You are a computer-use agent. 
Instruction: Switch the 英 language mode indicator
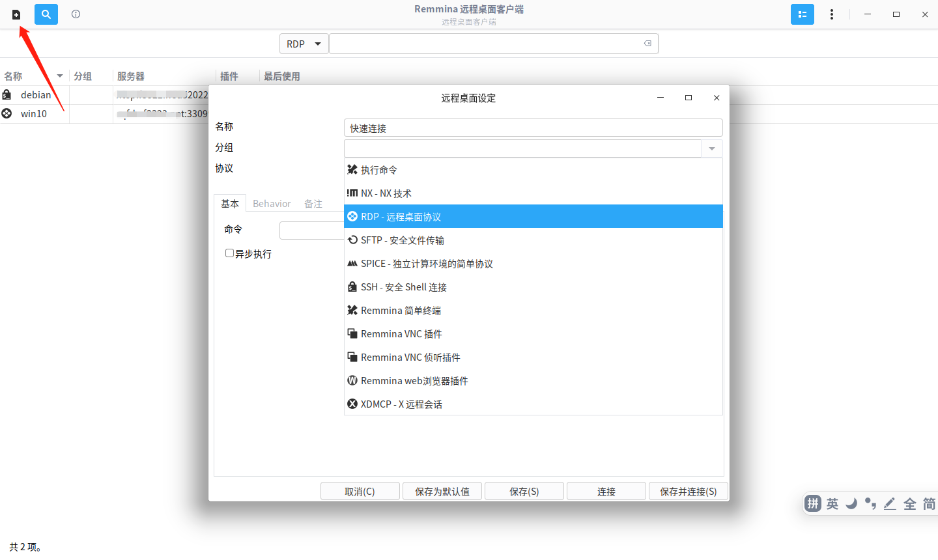click(x=832, y=503)
